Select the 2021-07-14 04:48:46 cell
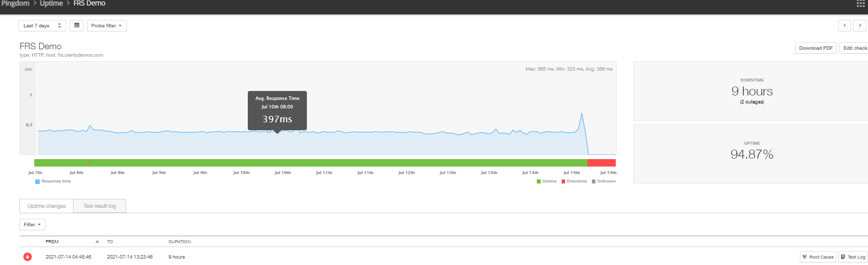 point(69,257)
